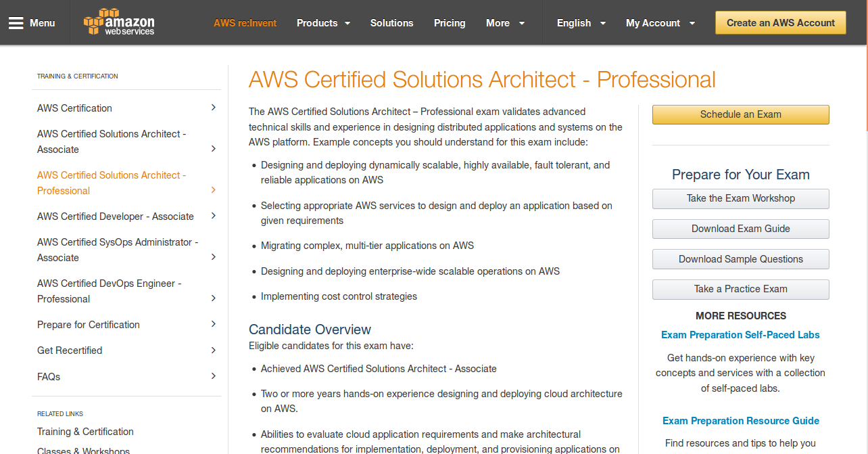Image resolution: width=868 pixels, height=454 pixels.
Task: Go to Solutions in top navigation
Action: click(392, 23)
